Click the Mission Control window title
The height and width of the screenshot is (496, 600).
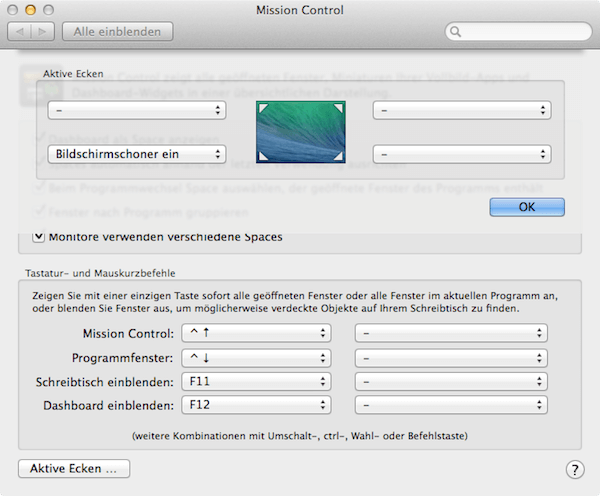300,10
